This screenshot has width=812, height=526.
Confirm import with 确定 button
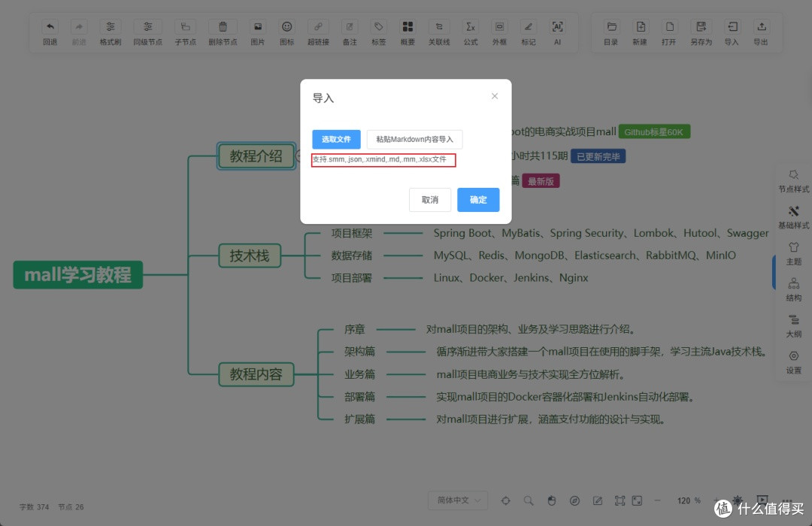point(478,200)
